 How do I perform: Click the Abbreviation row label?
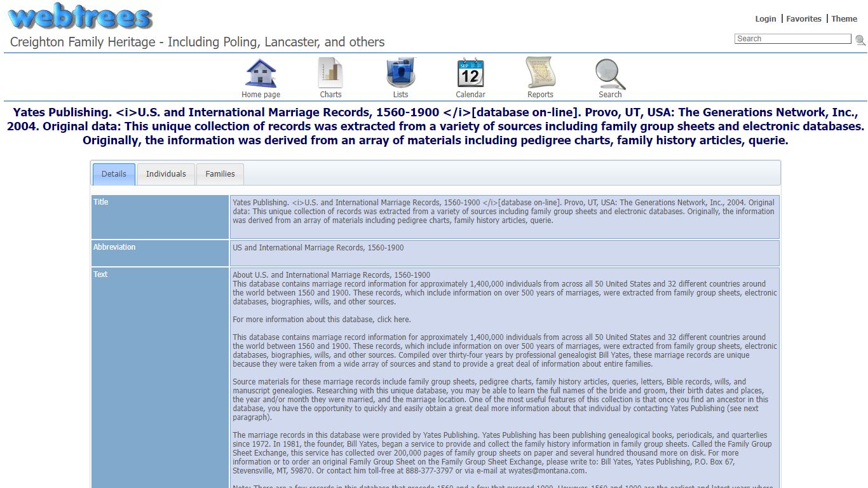pyautogui.click(x=114, y=247)
